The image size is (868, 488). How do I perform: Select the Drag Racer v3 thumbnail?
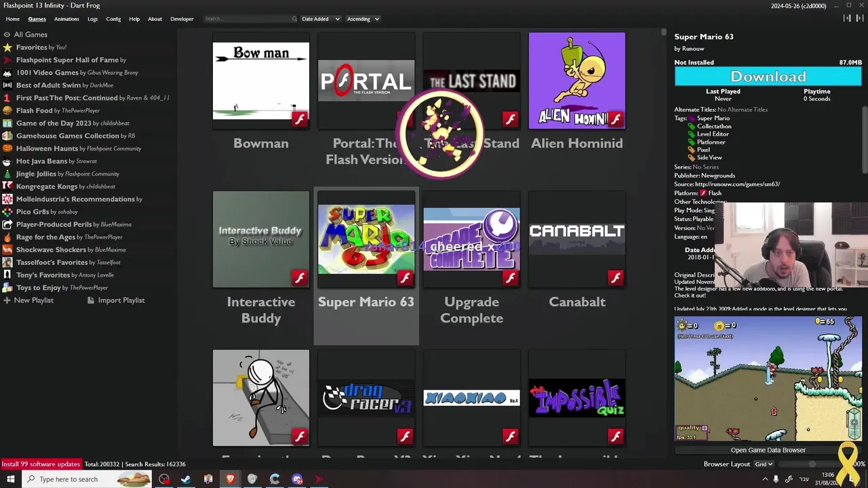[x=366, y=398]
